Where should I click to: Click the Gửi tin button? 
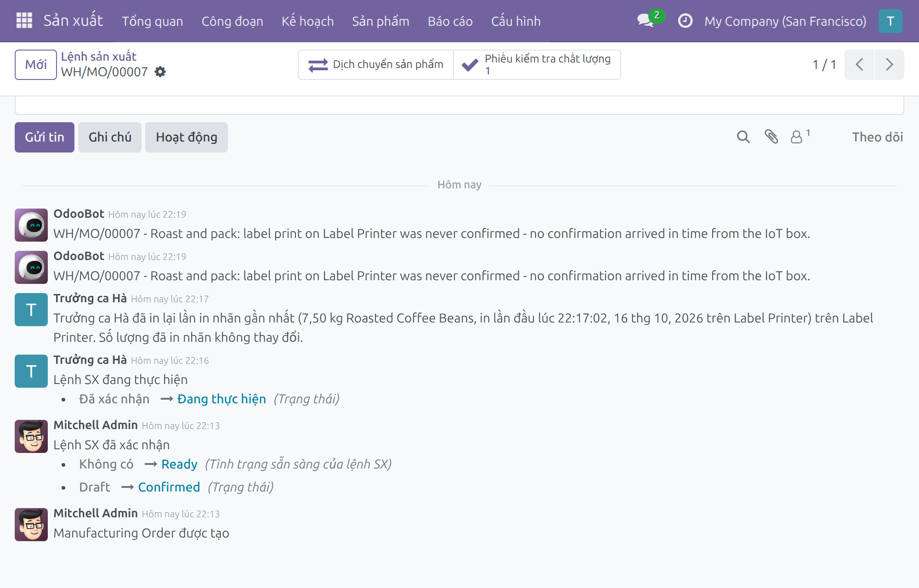[45, 137]
